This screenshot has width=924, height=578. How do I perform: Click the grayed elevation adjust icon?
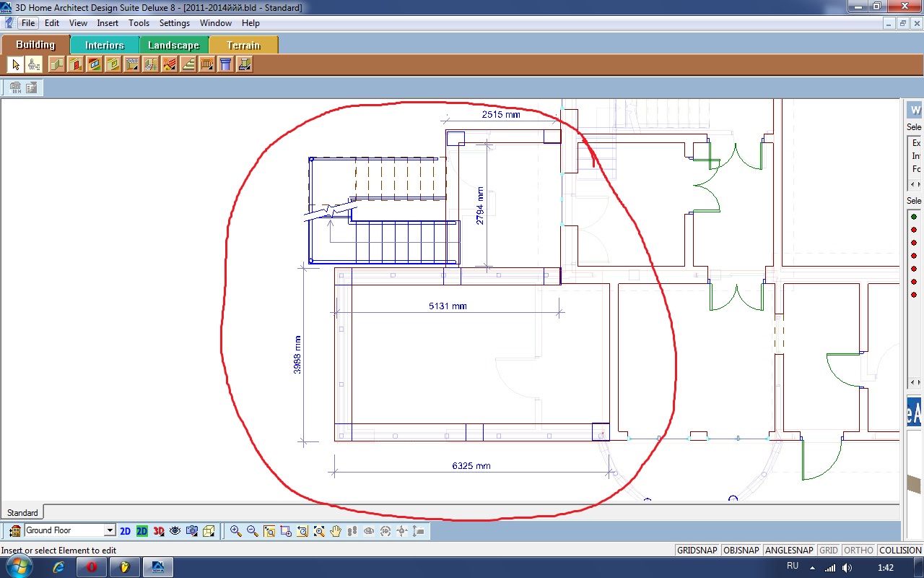point(419,531)
